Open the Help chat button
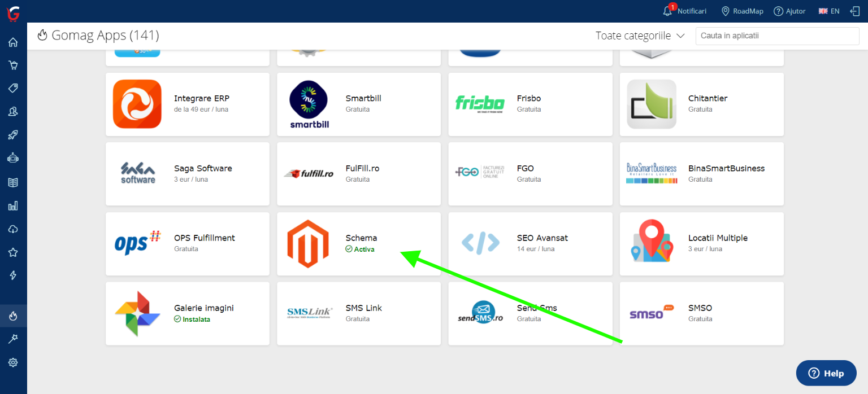 coord(826,373)
